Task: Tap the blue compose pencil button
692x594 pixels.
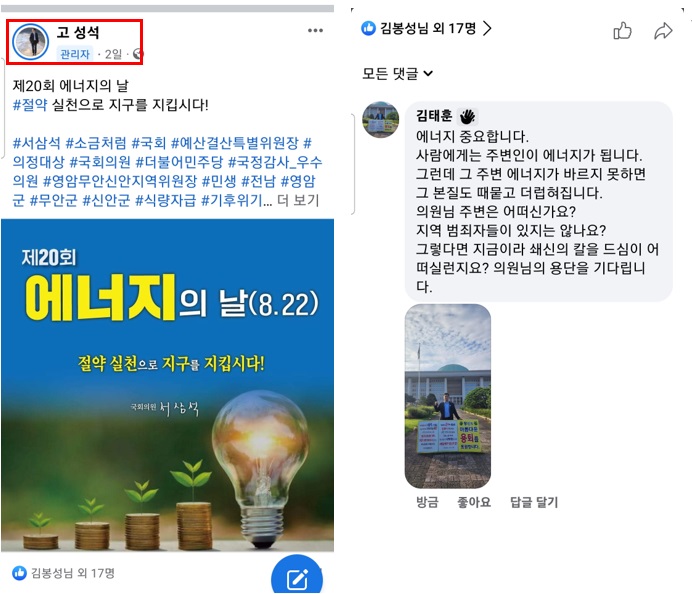Action: coord(297,575)
